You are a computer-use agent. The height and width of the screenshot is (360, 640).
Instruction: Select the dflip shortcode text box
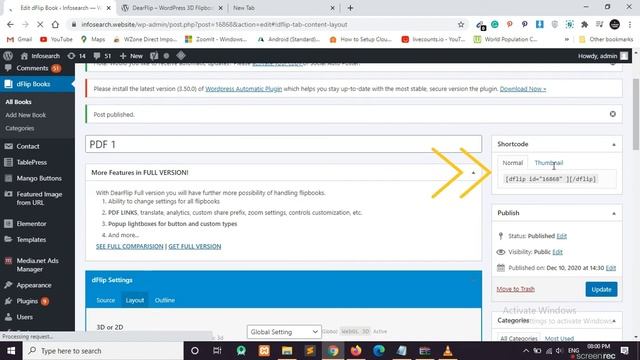coord(551,179)
